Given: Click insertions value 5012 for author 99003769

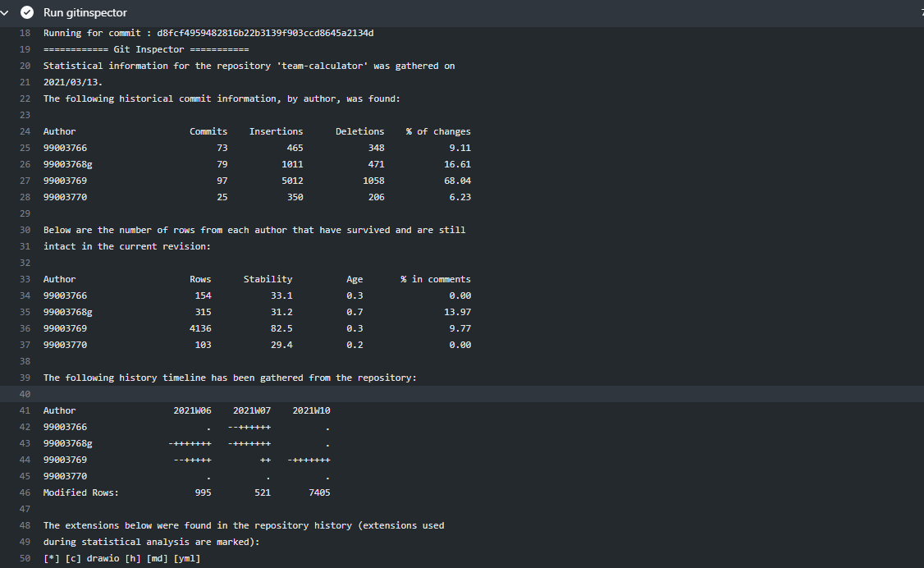Looking at the screenshot, I should [292, 181].
